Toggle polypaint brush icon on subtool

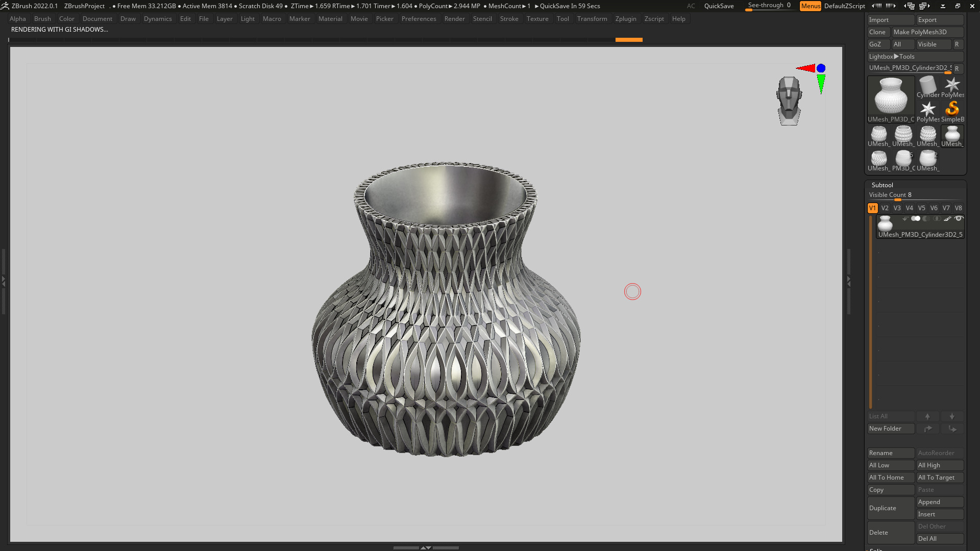point(947,219)
